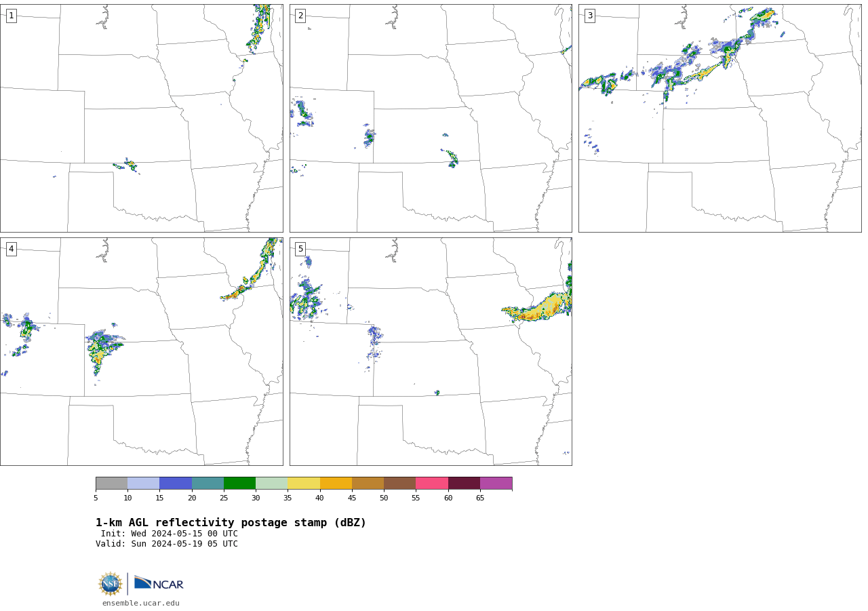Click the number 2 panel label
The height and width of the screenshot is (611, 868).
tap(300, 16)
